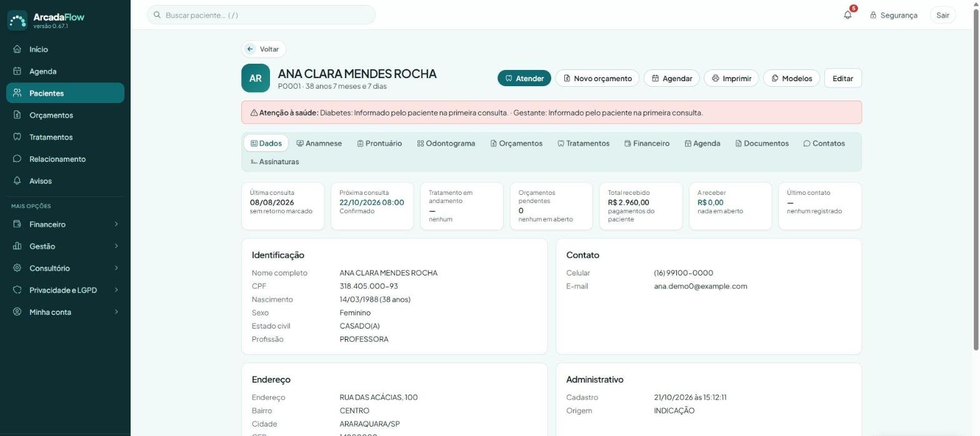Viewport: 980px width, 436px height.
Task: Click the Agenda calendar icon in sidebar
Action: point(17,71)
